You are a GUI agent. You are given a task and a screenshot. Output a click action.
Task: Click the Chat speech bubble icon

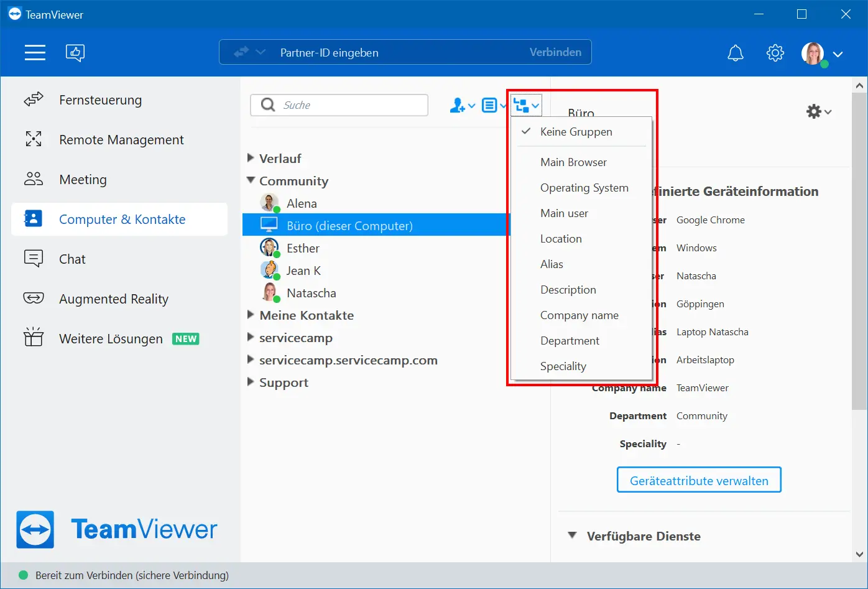pyautogui.click(x=34, y=258)
